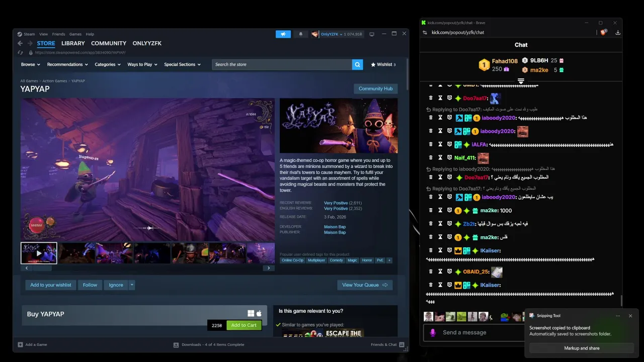Click the store search magnifier button
The height and width of the screenshot is (362, 644).
pos(357,64)
